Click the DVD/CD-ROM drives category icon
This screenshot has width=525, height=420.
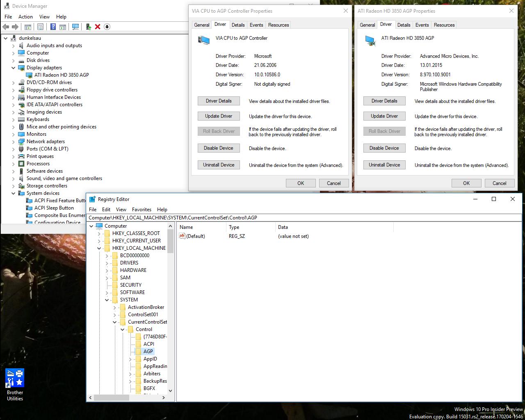tap(21, 82)
